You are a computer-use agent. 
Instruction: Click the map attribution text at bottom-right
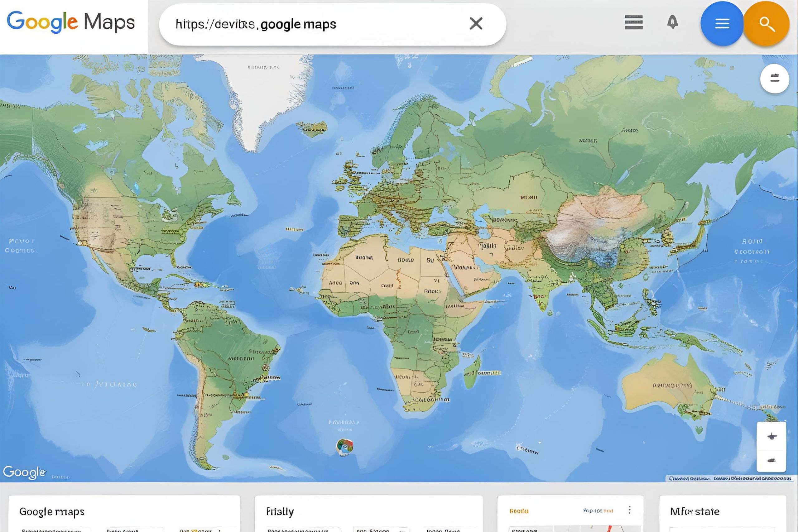(729, 478)
